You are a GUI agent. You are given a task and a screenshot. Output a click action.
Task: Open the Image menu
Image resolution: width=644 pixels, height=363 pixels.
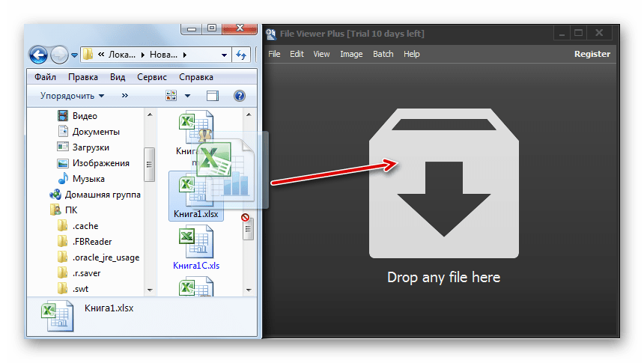click(x=350, y=54)
